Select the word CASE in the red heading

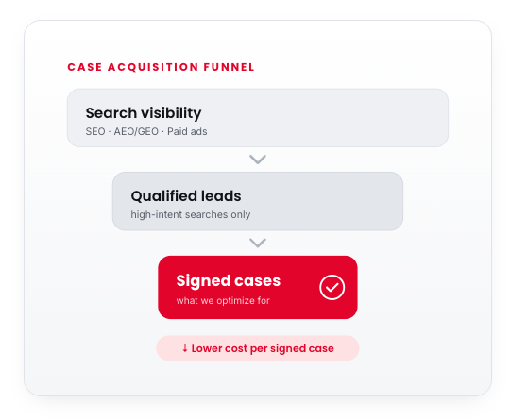(85, 67)
